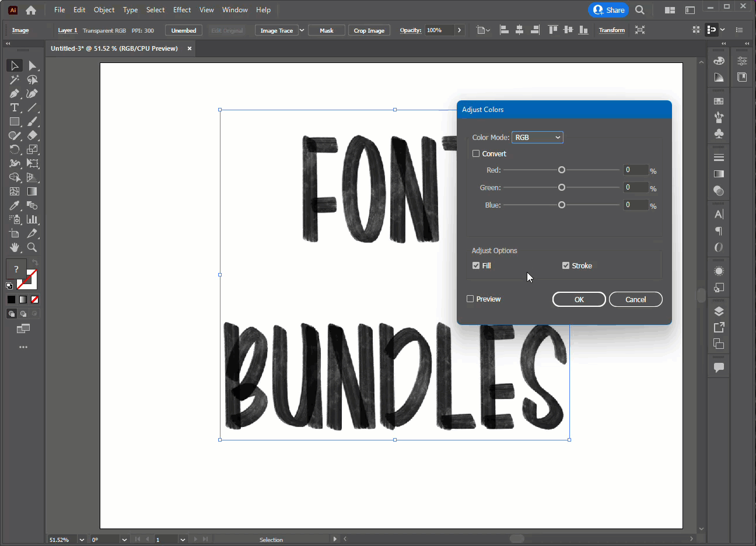Uncheck the Stroke adjust option

[x=566, y=265]
